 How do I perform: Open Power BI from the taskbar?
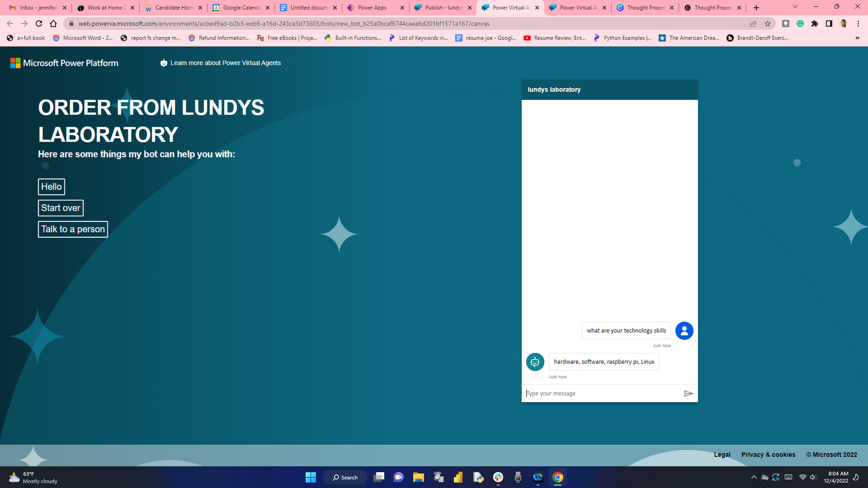pyautogui.click(x=458, y=477)
